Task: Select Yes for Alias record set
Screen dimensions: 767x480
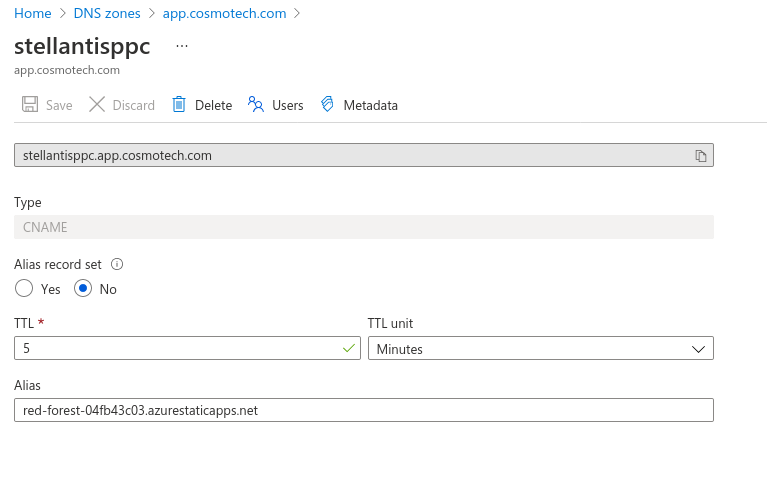Action: [25, 289]
